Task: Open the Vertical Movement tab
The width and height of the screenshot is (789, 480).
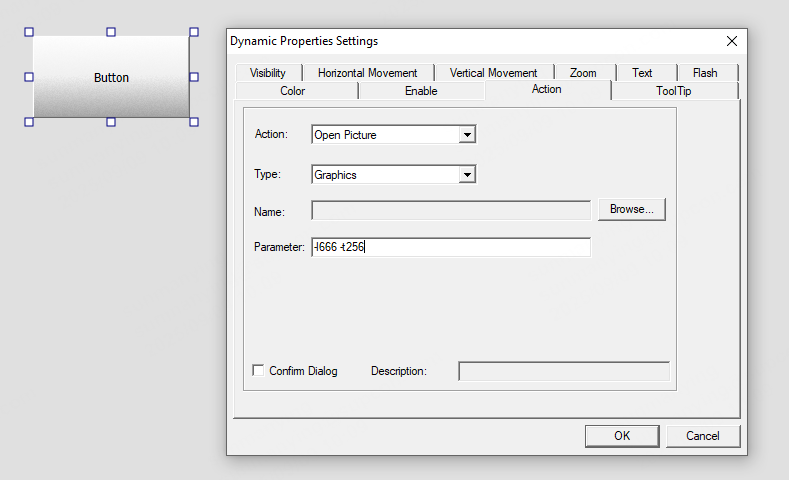Action: (494, 73)
